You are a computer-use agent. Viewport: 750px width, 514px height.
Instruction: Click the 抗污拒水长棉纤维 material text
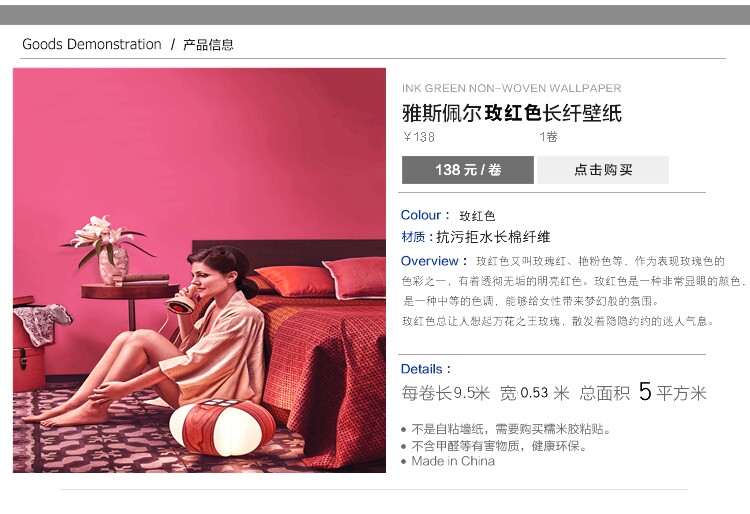tap(493, 237)
